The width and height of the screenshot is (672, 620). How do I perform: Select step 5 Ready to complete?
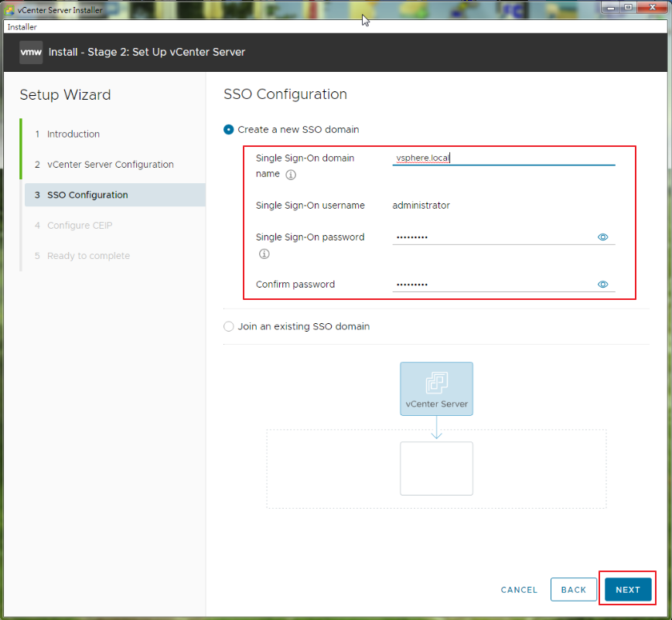point(88,256)
